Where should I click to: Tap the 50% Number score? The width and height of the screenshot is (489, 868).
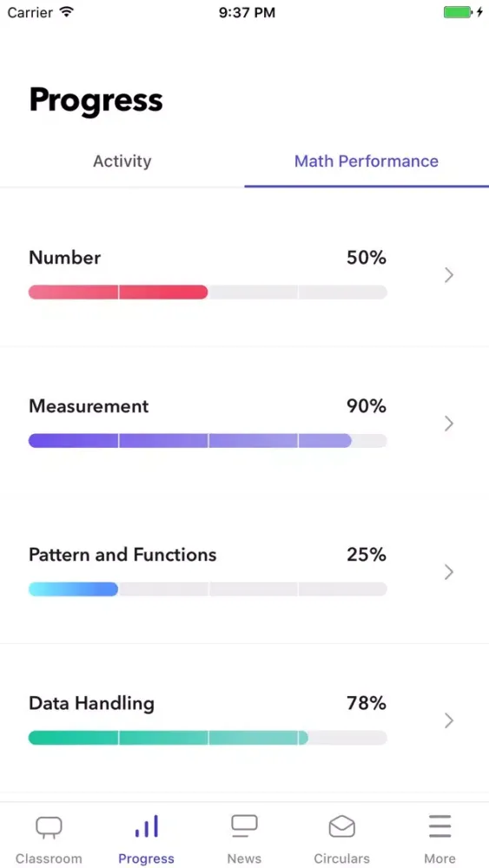[366, 258]
